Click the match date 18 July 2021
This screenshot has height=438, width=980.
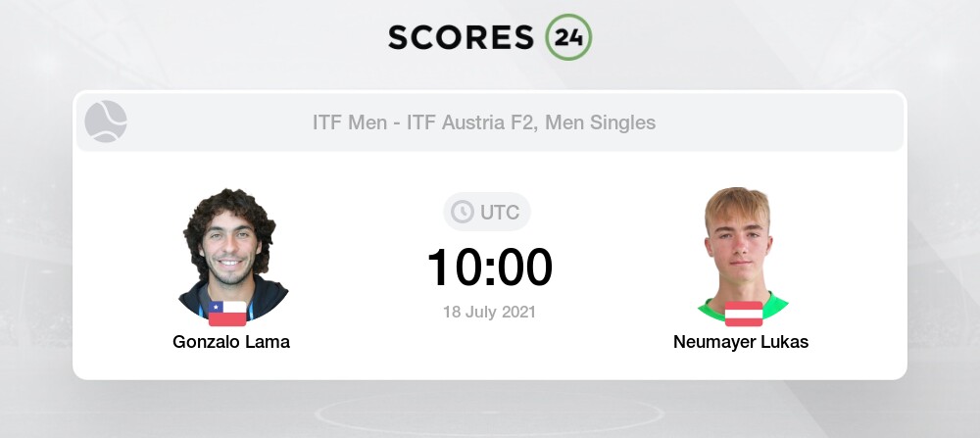pyautogui.click(x=490, y=312)
